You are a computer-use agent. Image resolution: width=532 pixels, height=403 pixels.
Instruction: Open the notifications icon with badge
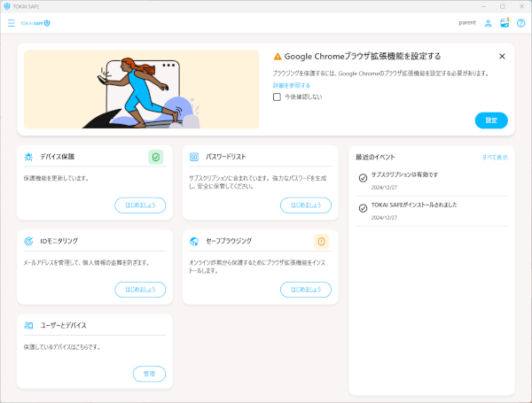pos(505,23)
